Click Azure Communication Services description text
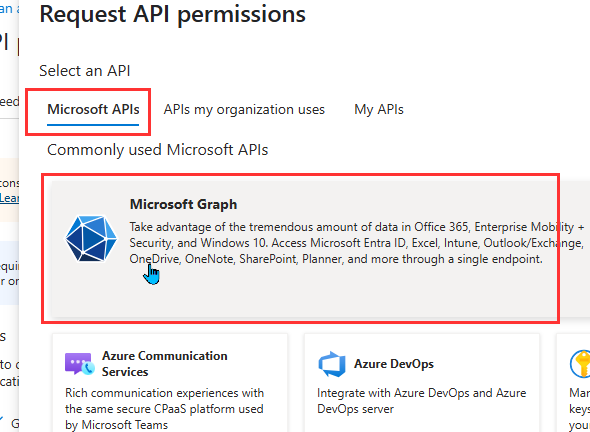The height and width of the screenshot is (432, 590). pos(164,409)
